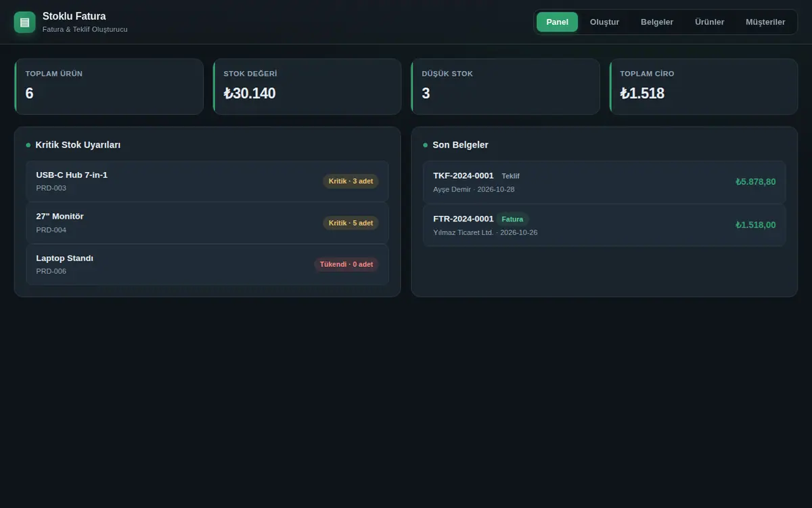Click the Son Belgeler heading
This screenshot has height=508, width=812.
point(460,145)
